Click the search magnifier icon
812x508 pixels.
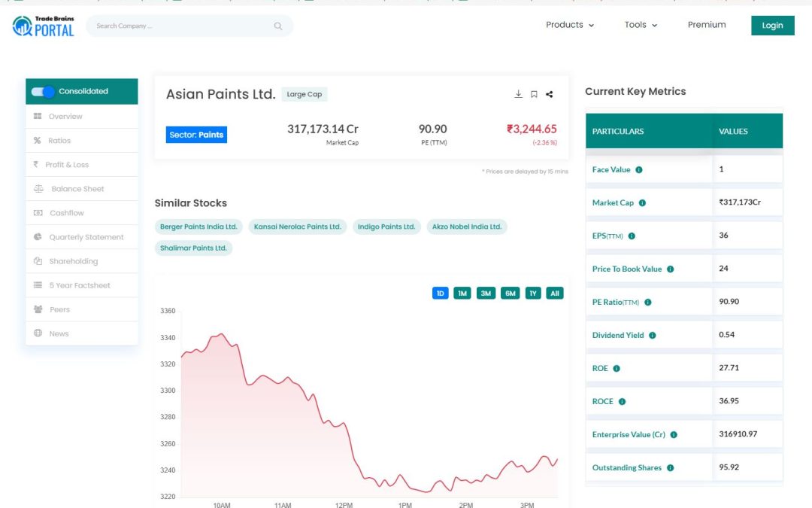pos(278,26)
